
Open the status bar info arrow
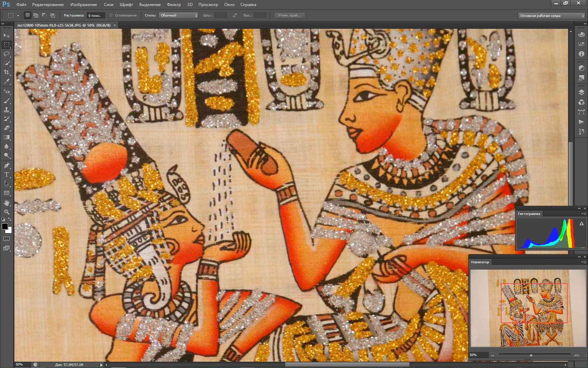click(x=101, y=365)
